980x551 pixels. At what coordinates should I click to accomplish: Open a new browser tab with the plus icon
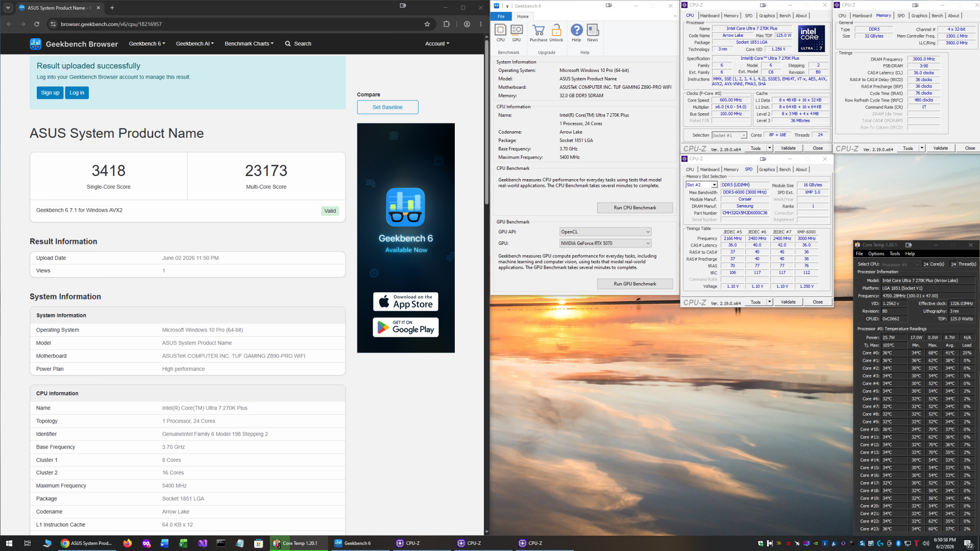[112, 8]
